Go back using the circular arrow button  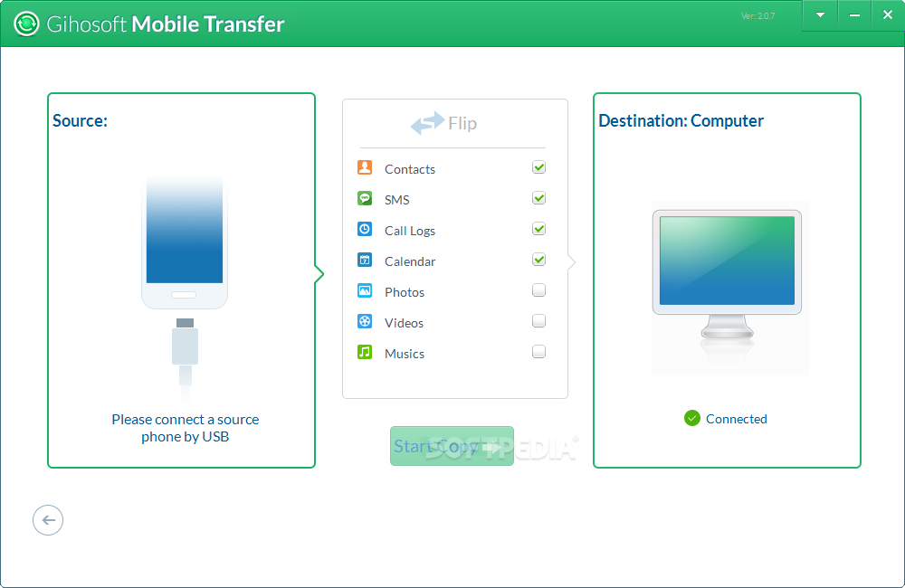48,520
